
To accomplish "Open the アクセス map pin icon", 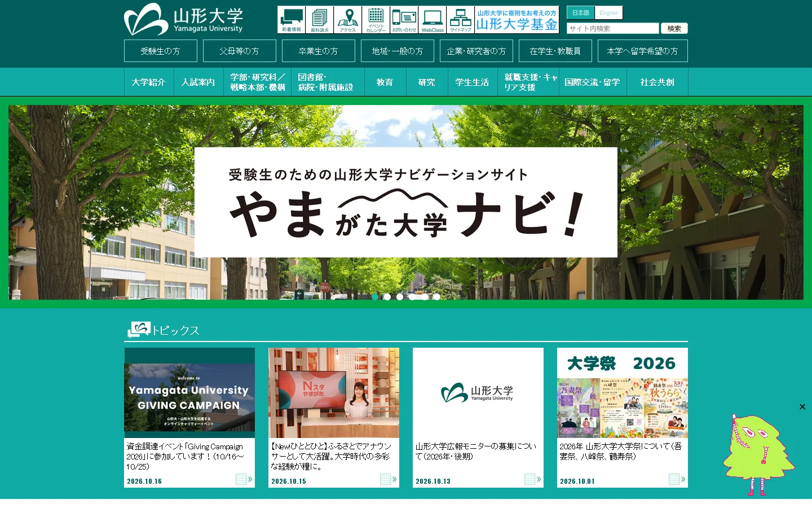I will coord(348,20).
